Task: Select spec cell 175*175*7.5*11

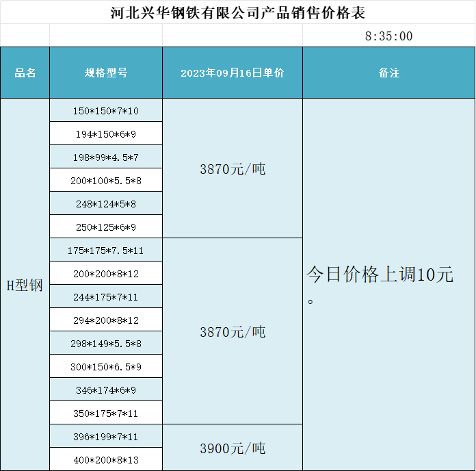Action: point(106,250)
